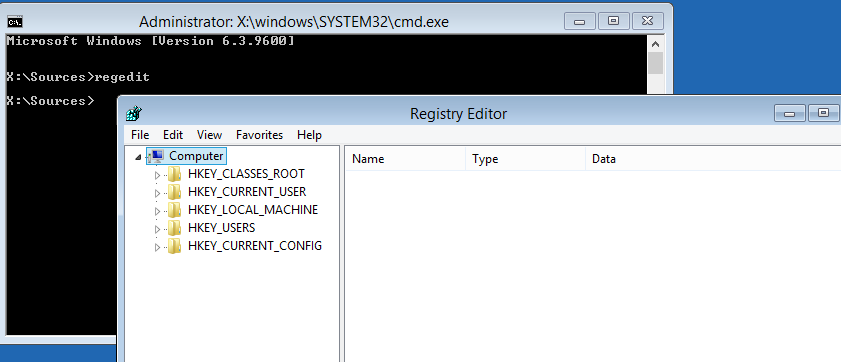Minimize the cmd.exe window
Viewport: 841px width, 362px height.
pos(580,21)
